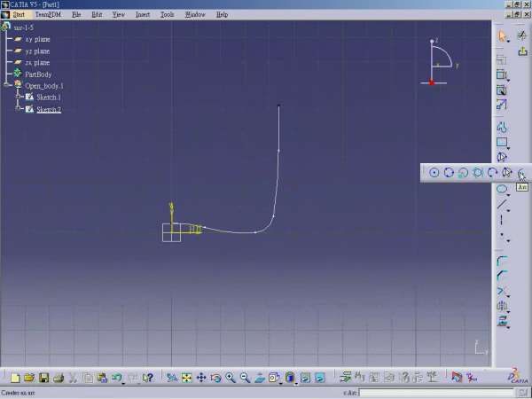Image resolution: width=532 pixels, height=399 pixels.
Task: Open the Line tool flyout arrow
Action: click(x=508, y=210)
